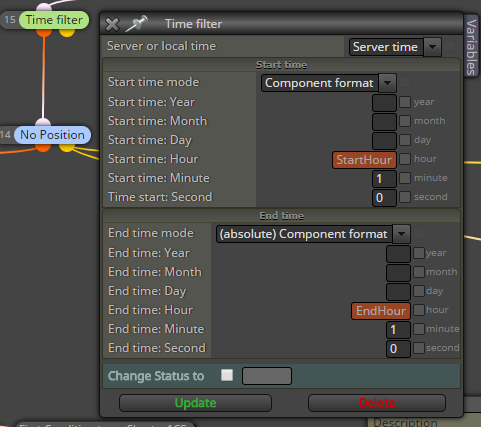Click End time Day input field
481x427 pixels.
coord(398,292)
